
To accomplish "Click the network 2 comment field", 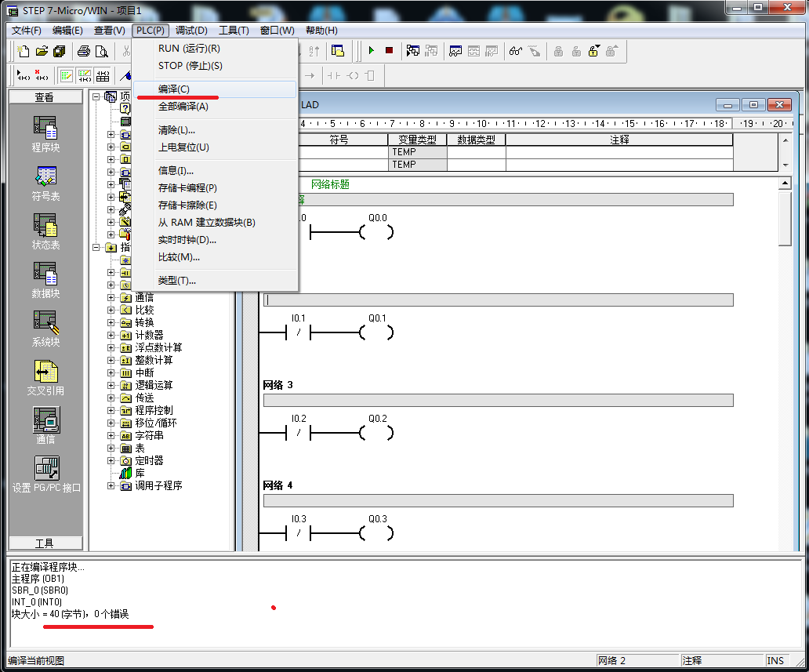I will (499, 300).
